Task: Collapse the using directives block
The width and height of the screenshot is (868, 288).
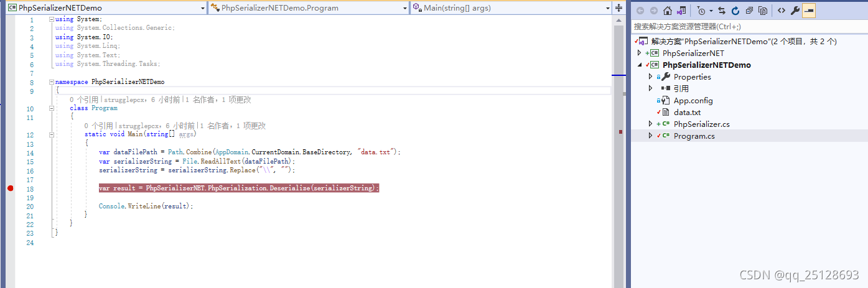Action: (x=51, y=19)
